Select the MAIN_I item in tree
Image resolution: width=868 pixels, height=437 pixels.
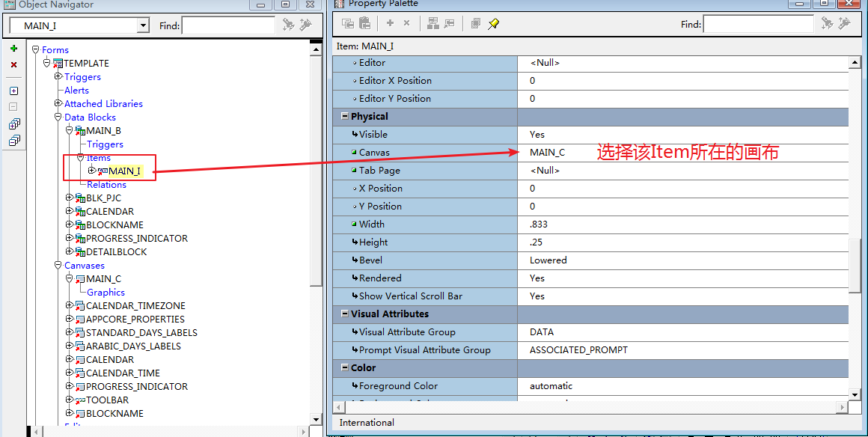click(124, 171)
